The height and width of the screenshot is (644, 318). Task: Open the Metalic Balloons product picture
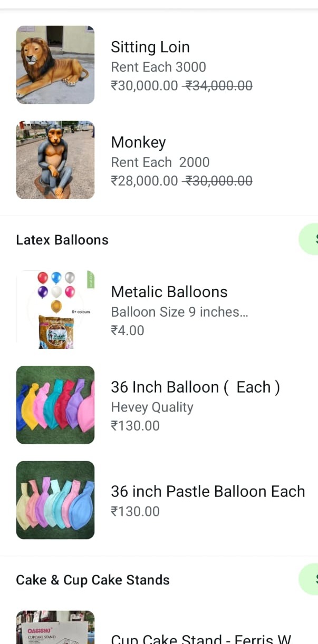pos(55,309)
